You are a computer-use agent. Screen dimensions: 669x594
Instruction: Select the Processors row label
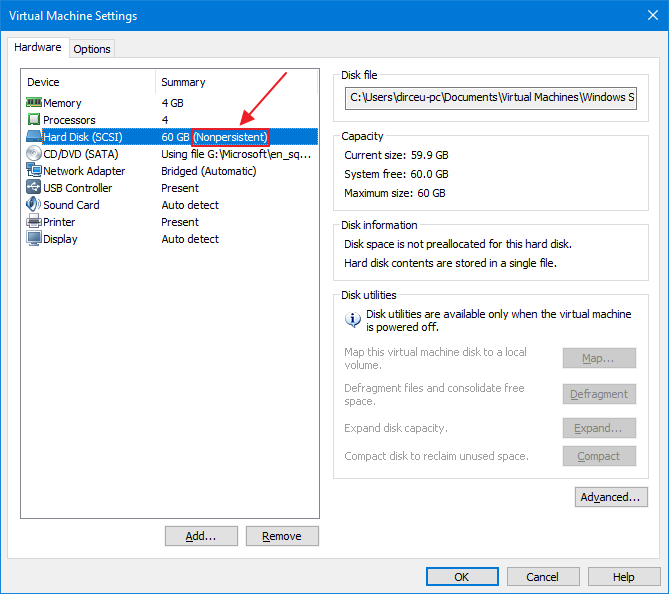[69, 120]
